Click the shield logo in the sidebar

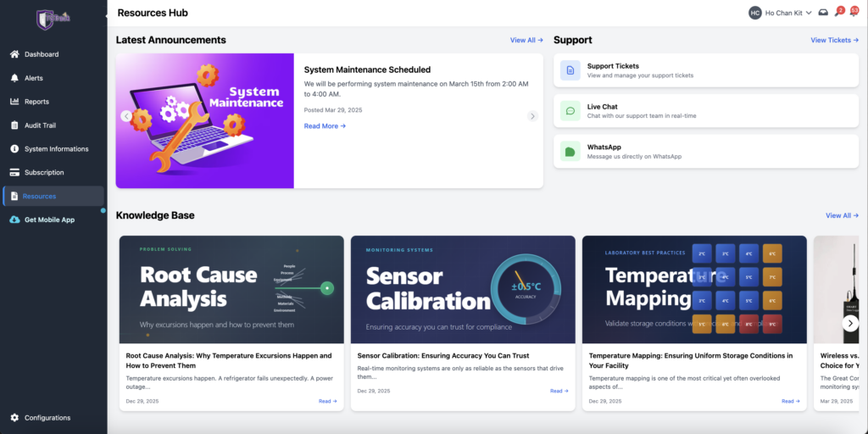point(45,19)
